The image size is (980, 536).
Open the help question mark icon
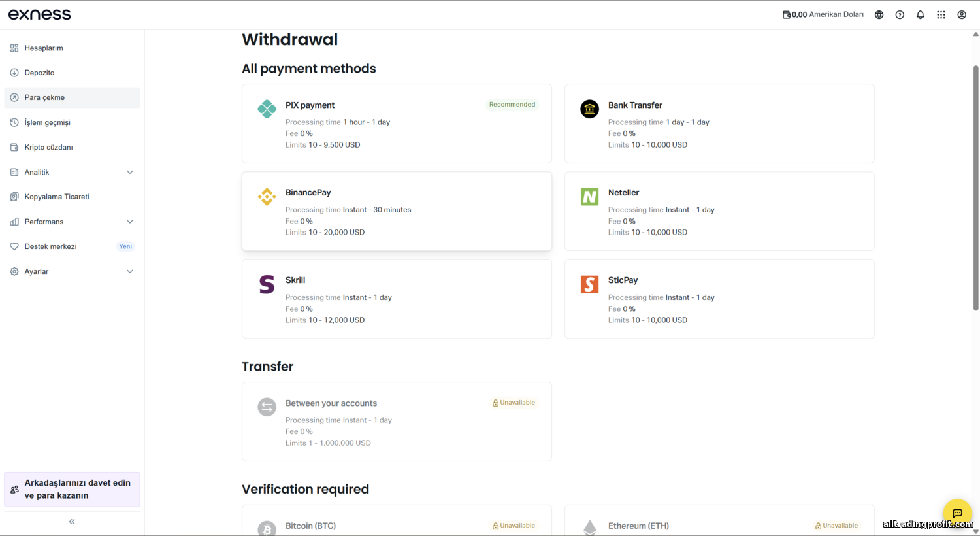[900, 15]
